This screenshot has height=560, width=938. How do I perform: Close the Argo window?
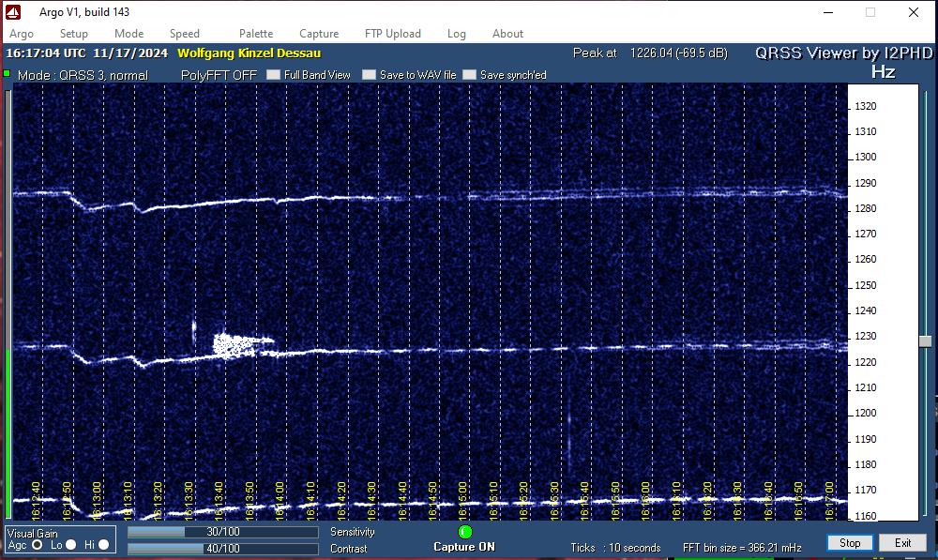[914, 12]
